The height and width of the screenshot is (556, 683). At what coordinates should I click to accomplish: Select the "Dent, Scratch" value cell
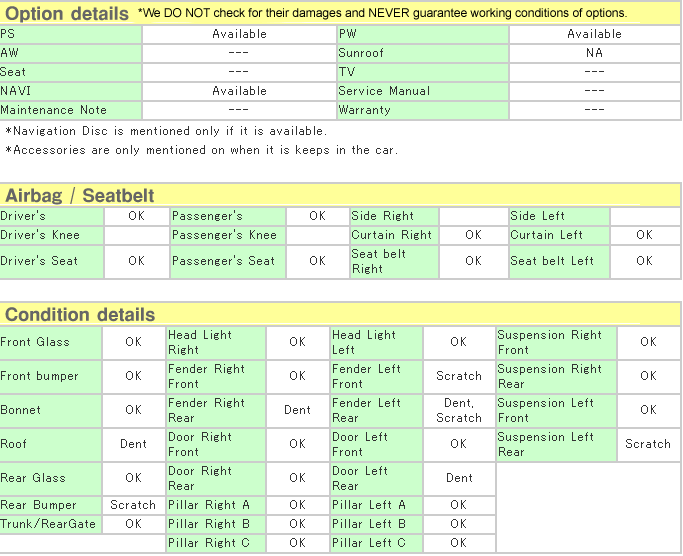point(459,410)
